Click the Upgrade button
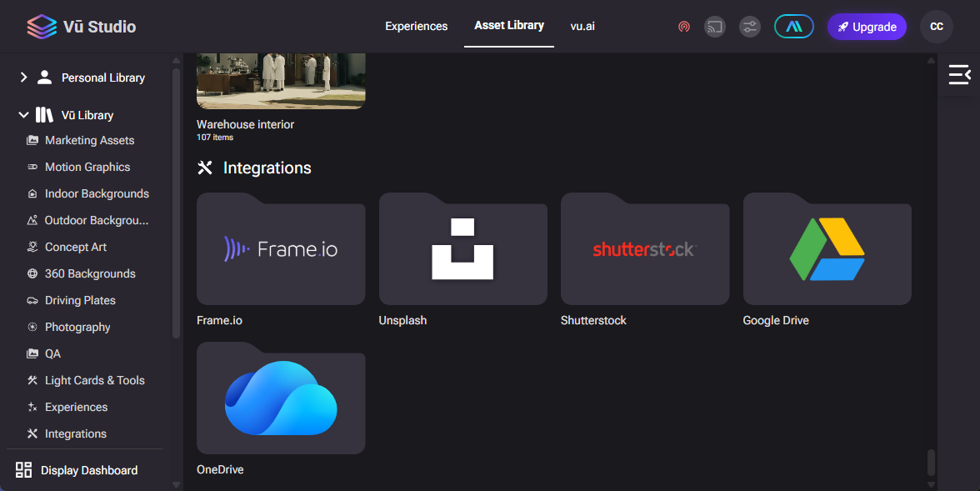Viewport: 980px width, 491px height. pyautogui.click(x=867, y=27)
